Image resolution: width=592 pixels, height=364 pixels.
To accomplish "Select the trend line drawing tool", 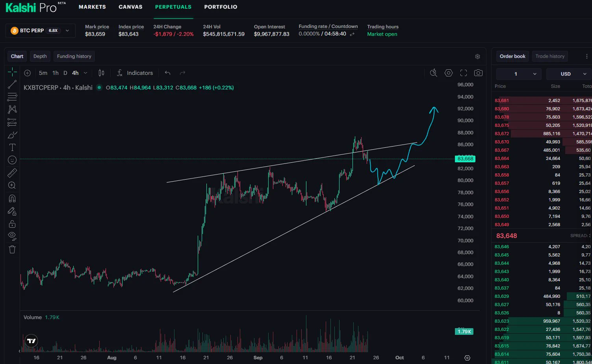I will [x=12, y=84].
